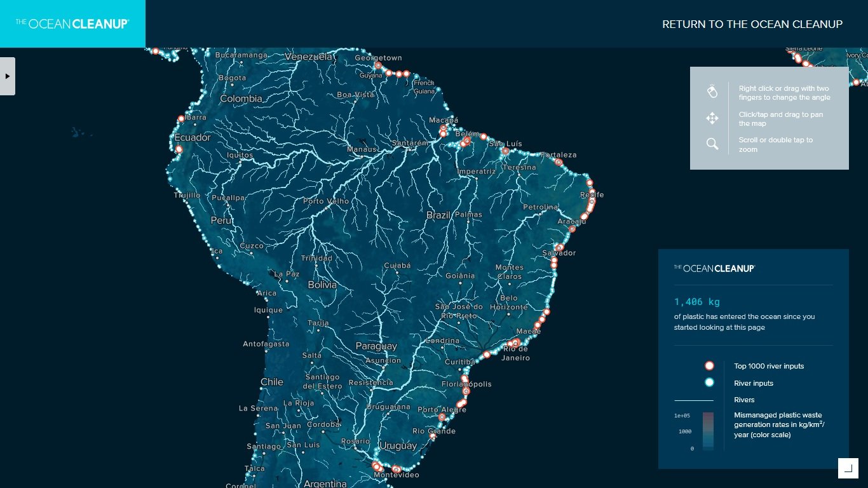The image size is (868, 488).
Task: Click the mouse right-click hint icon
Action: coord(712,91)
